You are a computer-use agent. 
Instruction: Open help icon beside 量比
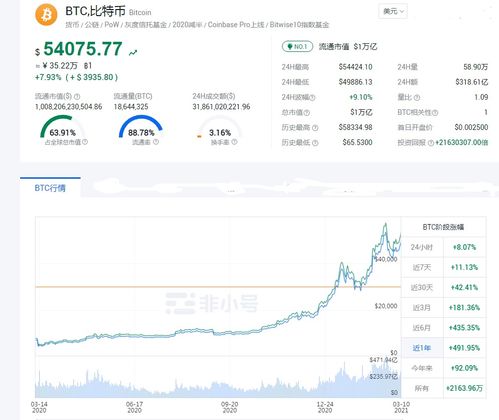coord(417,98)
